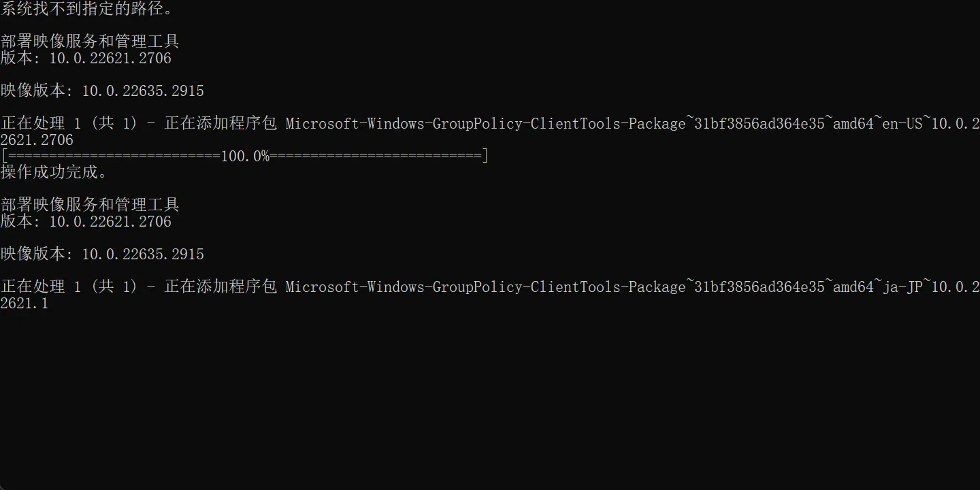
Task: Click the operation completed successfully message
Action: tap(54, 173)
